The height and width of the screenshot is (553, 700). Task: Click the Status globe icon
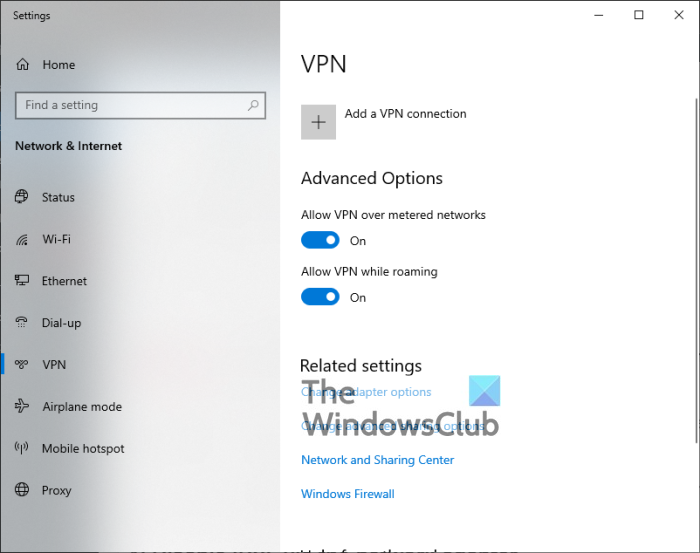click(x=22, y=197)
